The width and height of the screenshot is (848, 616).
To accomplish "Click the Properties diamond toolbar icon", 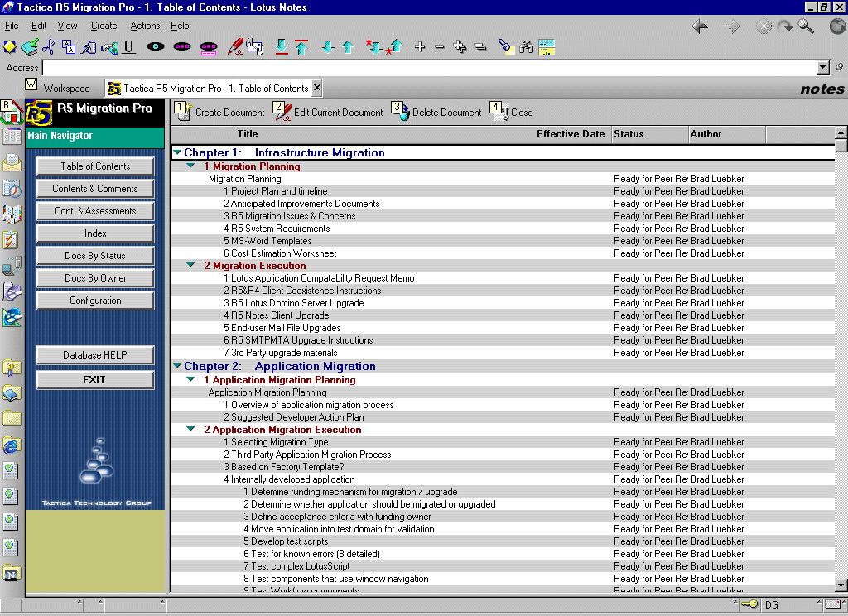I will pyautogui.click(x=9, y=47).
